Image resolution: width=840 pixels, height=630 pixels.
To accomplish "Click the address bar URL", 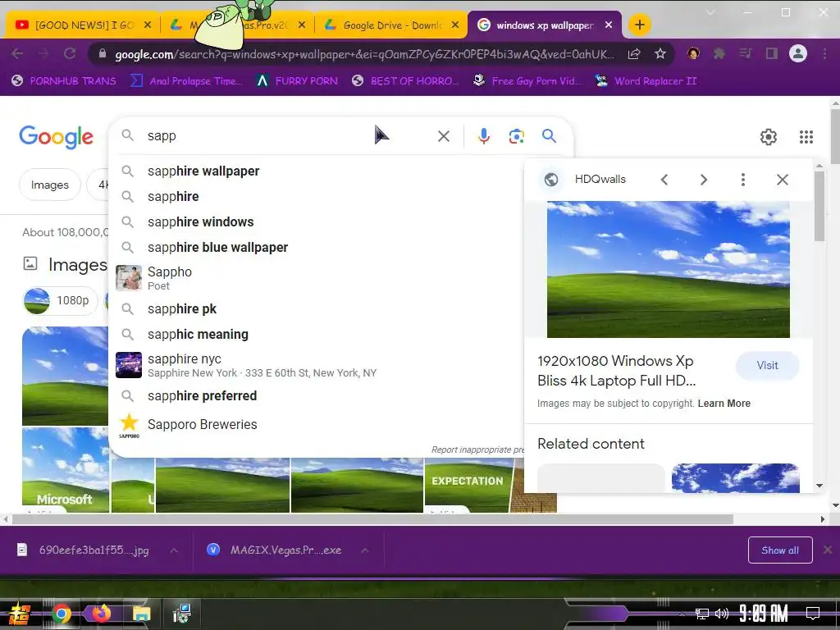I will click(364, 54).
